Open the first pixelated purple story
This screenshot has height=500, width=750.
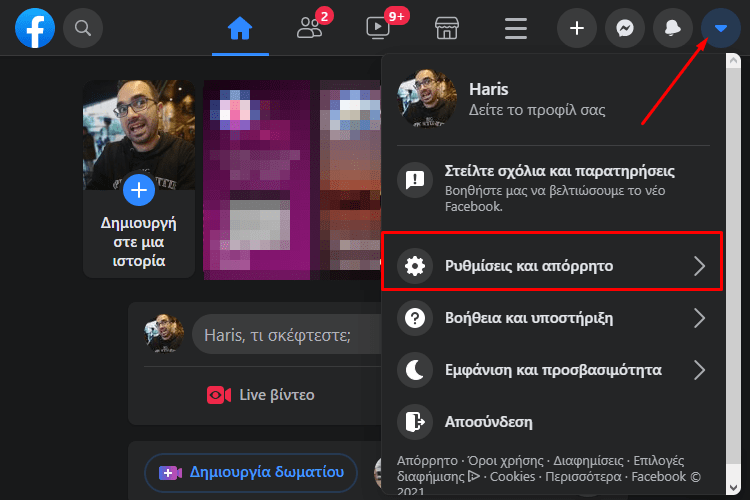pos(257,180)
